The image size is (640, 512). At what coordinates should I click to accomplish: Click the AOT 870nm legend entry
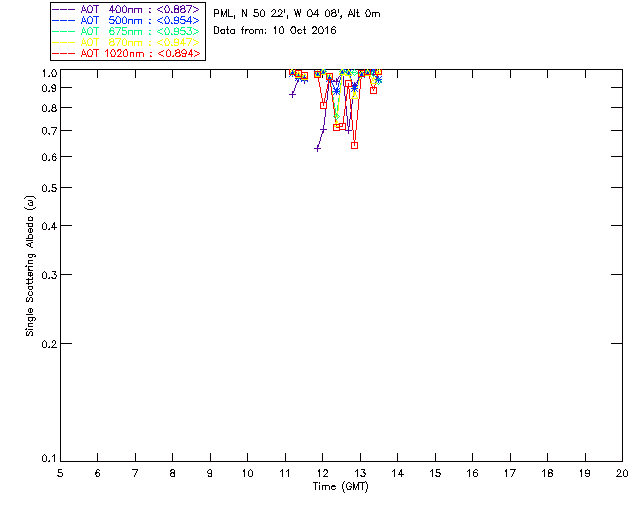point(126,42)
